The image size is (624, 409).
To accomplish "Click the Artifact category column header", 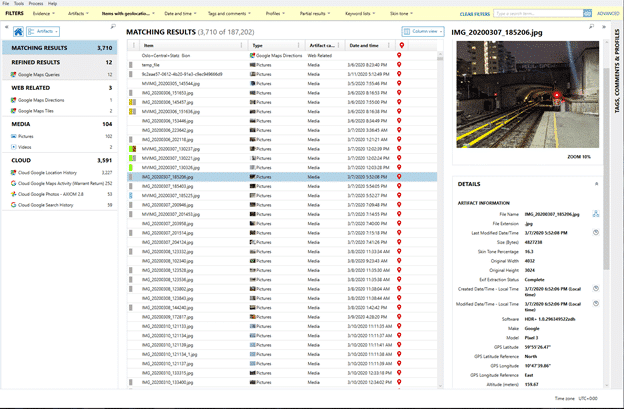I will tap(325, 45).
